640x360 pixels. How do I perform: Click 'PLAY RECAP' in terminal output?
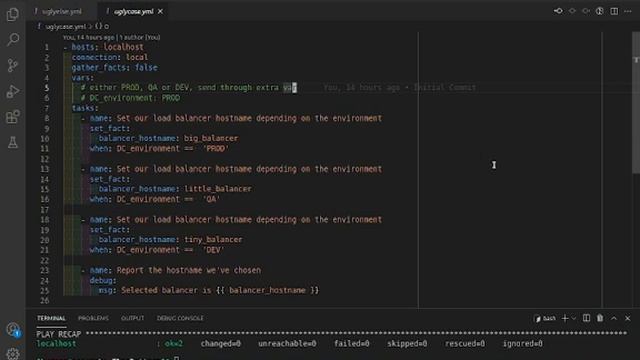58,334
